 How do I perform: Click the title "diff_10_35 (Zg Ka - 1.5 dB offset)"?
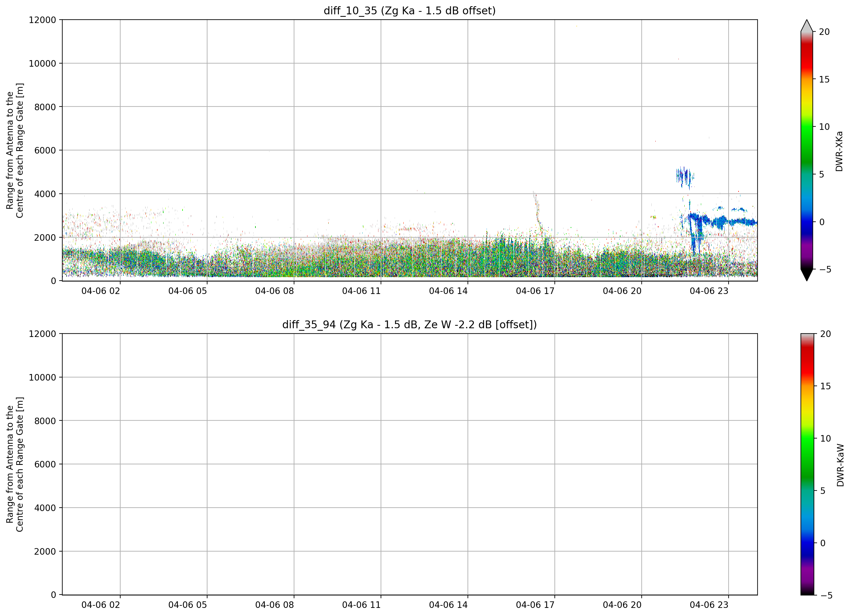click(410, 11)
